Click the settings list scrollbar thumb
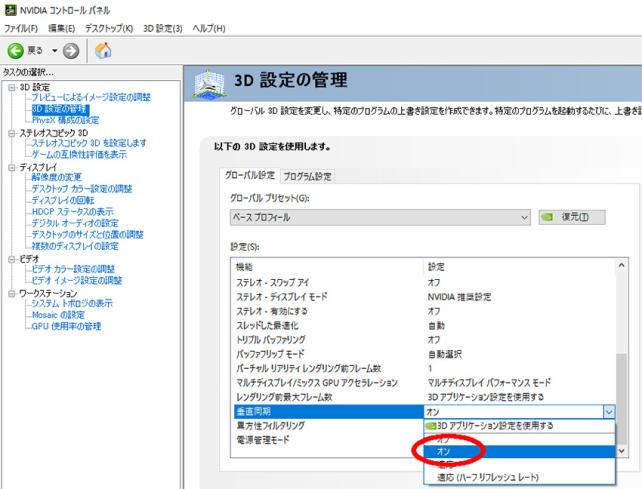642x489 pixels. coord(622,399)
